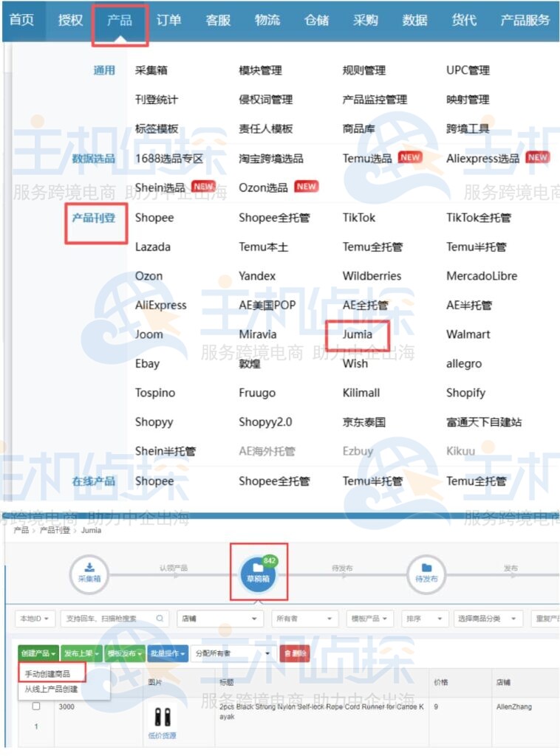Open the 数据 top menu
Image resolution: width=560 pixels, height=756 pixels.
(x=414, y=20)
